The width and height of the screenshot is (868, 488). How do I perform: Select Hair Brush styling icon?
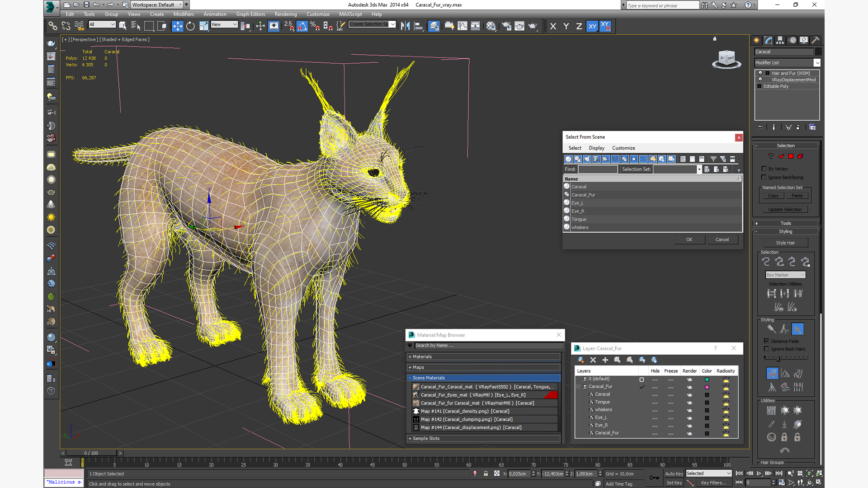(772, 329)
